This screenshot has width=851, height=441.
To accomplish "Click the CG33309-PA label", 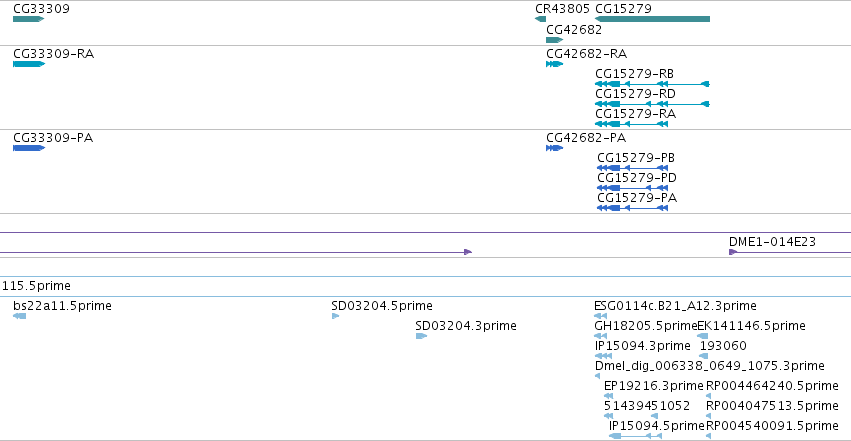I will point(53,138).
